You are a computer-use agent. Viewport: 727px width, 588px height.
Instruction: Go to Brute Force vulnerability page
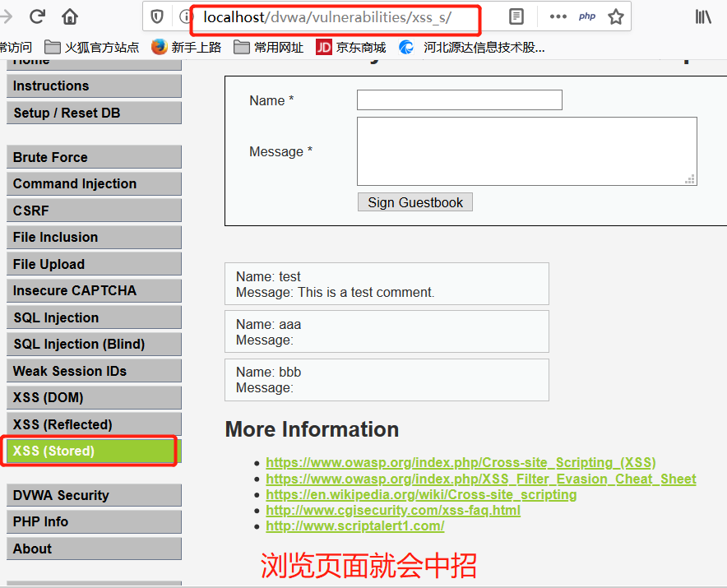click(x=94, y=157)
